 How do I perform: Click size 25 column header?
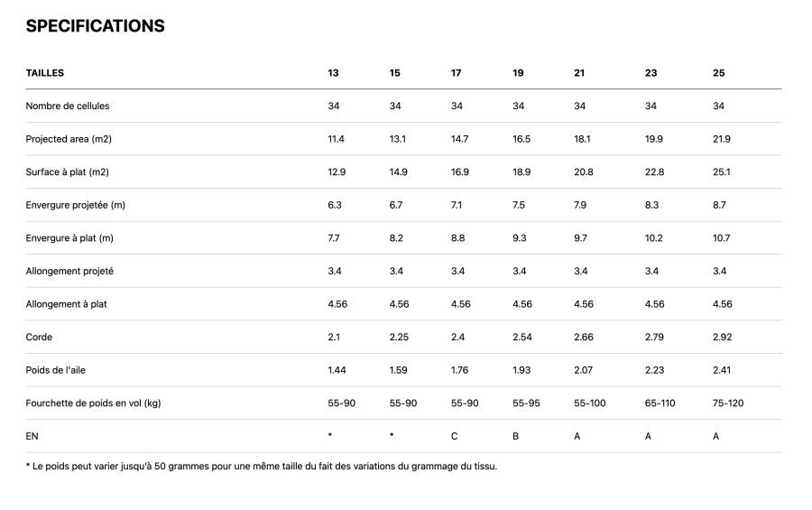(718, 73)
